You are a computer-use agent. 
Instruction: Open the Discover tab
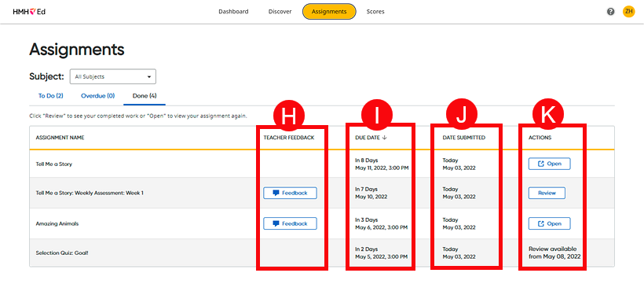[x=280, y=12]
